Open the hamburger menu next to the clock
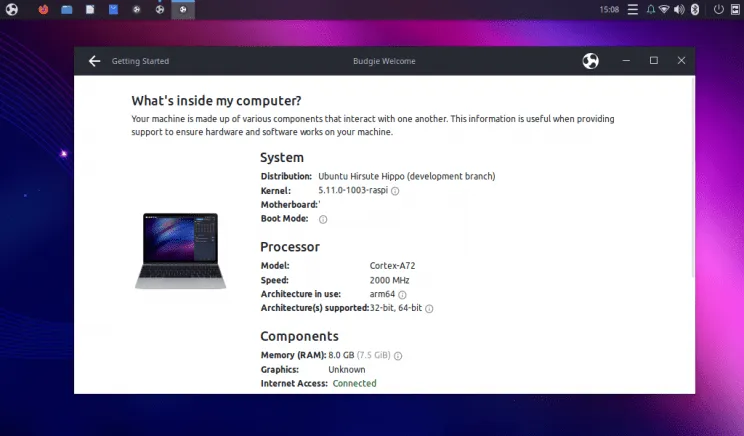The width and height of the screenshot is (744, 436). tap(635, 10)
